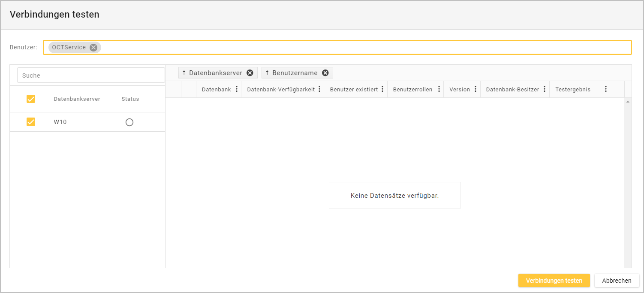
Task: Sort by the Datenbank column header
Action: point(216,89)
